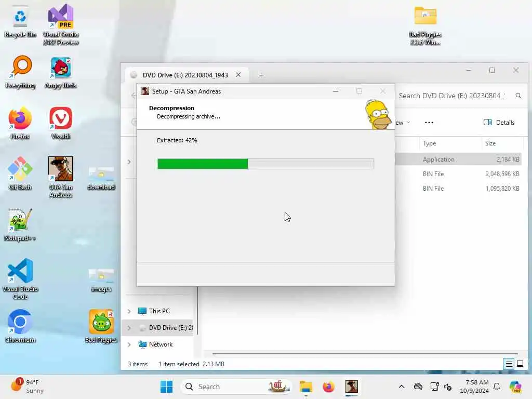Click the Setup window title icon

click(145, 91)
